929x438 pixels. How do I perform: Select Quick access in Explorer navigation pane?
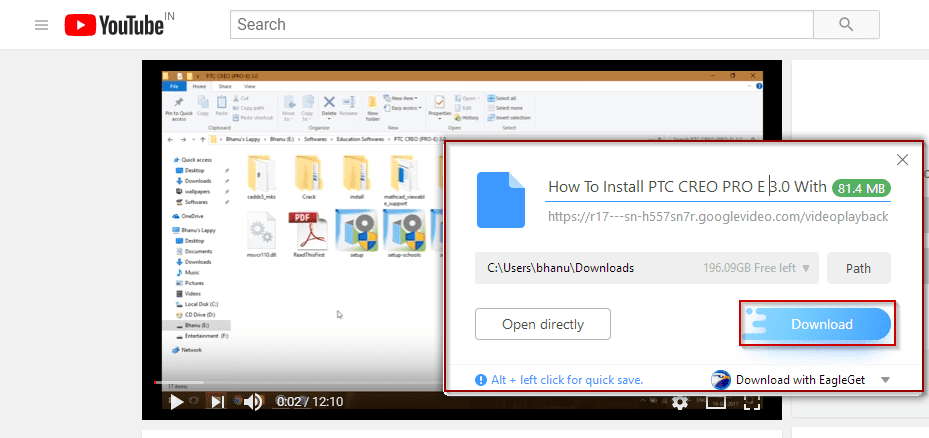[x=192, y=160]
